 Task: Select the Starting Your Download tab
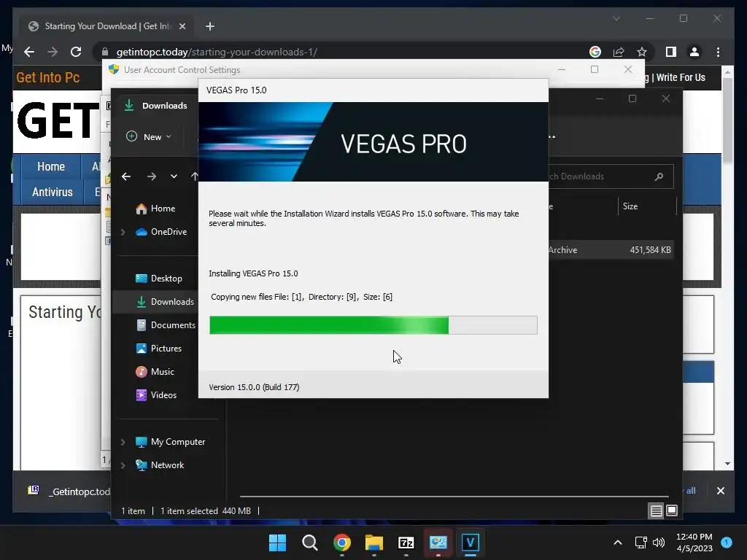point(107,26)
